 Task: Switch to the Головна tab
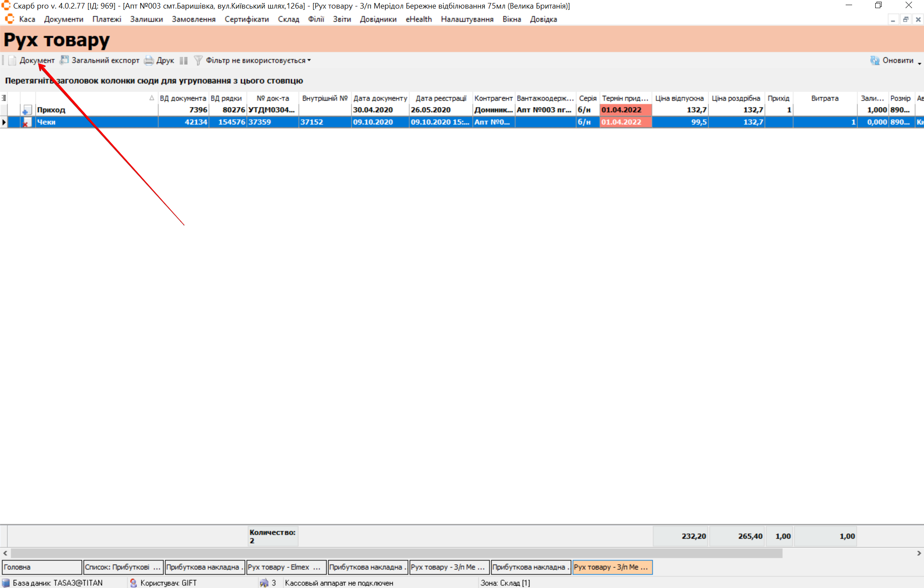coord(42,567)
